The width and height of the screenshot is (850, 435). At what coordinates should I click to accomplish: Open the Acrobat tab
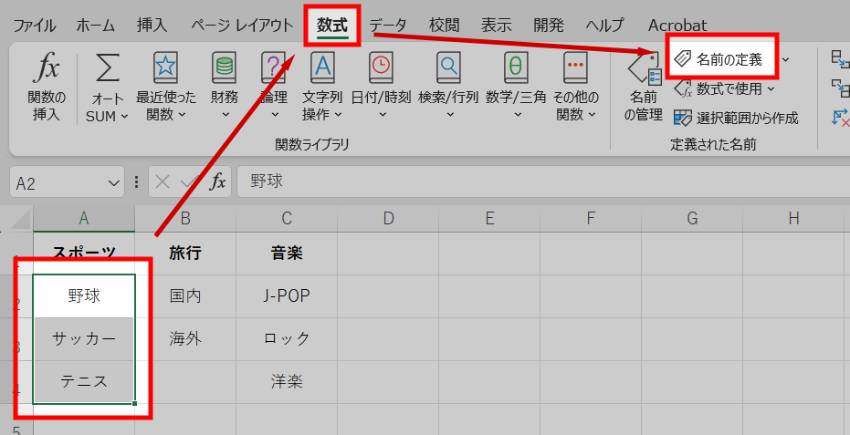pyautogui.click(x=677, y=25)
